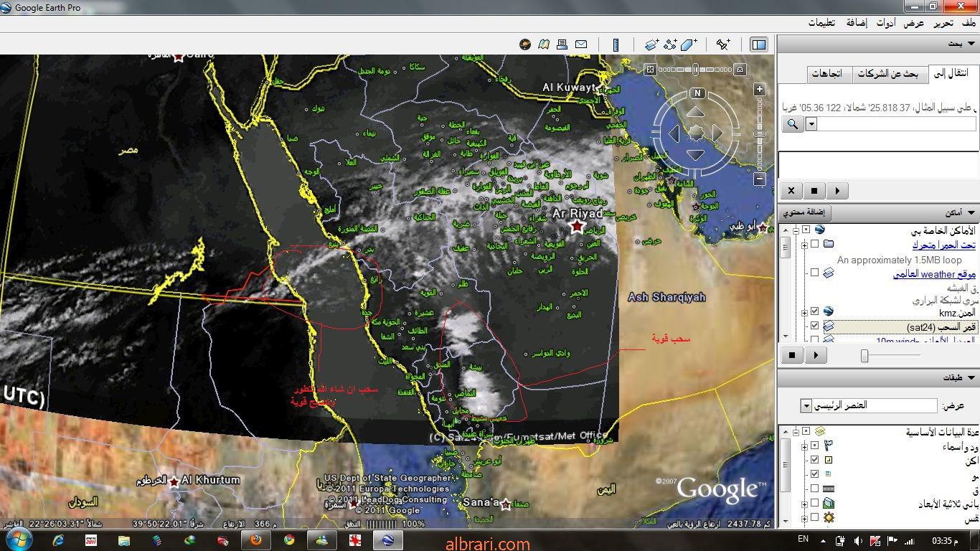
Task: Click the 3D buildings layer icon
Action: [x=829, y=504]
